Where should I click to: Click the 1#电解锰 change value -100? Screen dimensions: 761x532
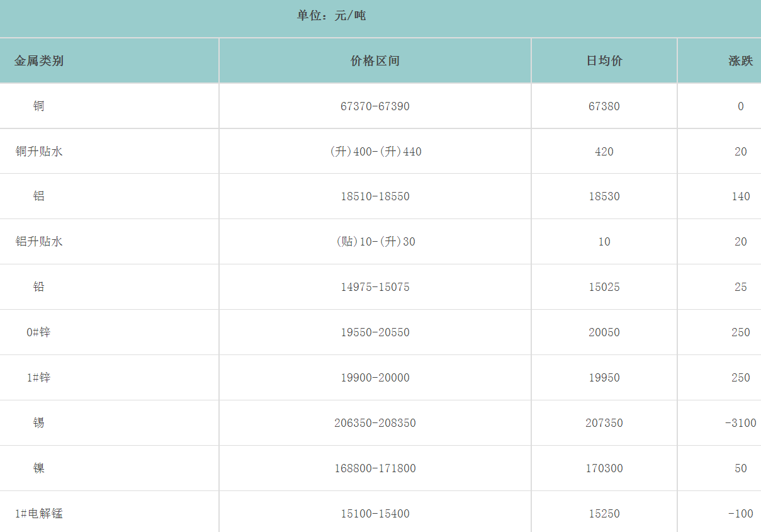pyautogui.click(x=740, y=514)
